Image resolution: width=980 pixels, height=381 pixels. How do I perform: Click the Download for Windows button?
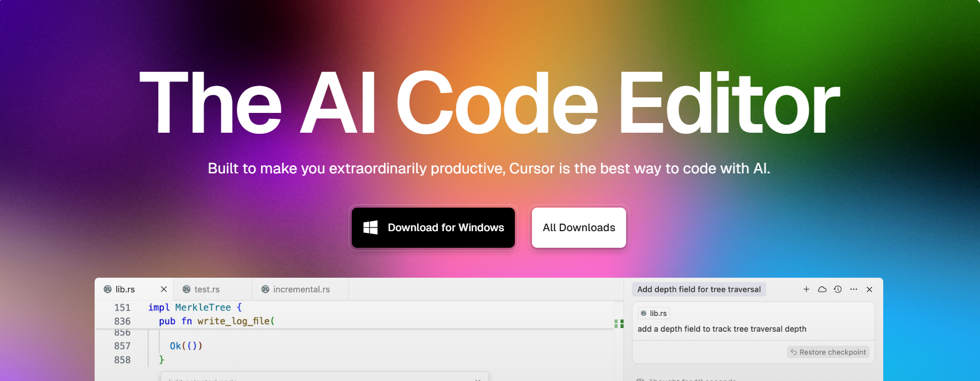(x=433, y=227)
